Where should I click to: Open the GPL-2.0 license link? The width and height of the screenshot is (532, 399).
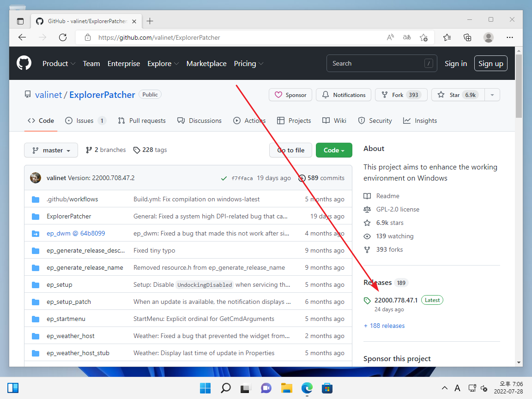pyautogui.click(x=398, y=209)
